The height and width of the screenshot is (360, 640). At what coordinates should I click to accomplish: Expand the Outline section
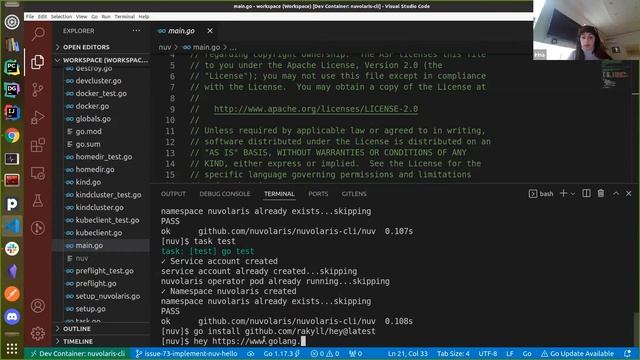(x=102, y=329)
